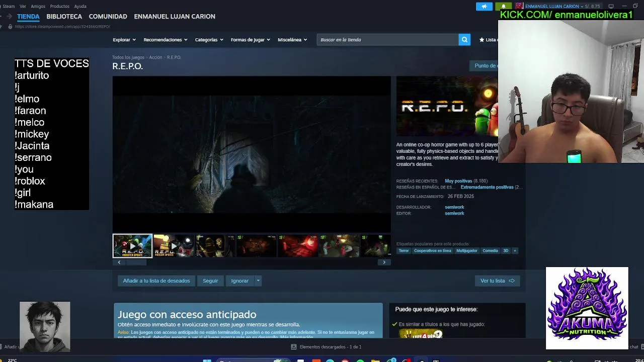Image resolution: width=644 pixels, height=362 pixels.
Task: Open the plus tag button
Action: [x=515, y=251]
